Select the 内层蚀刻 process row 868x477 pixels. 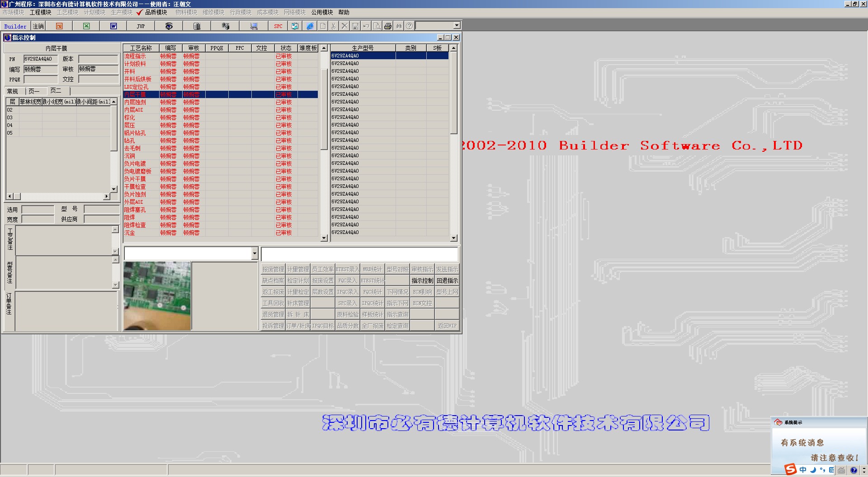coord(135,102)
